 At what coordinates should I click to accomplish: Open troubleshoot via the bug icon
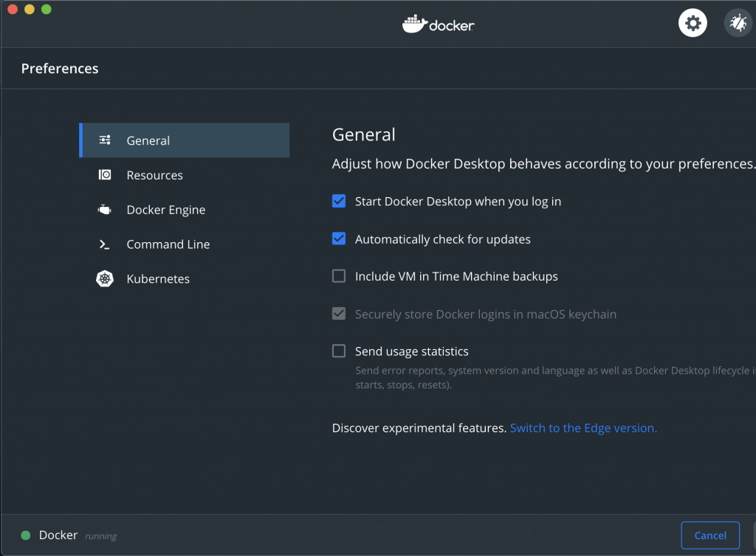pos(738,23)
